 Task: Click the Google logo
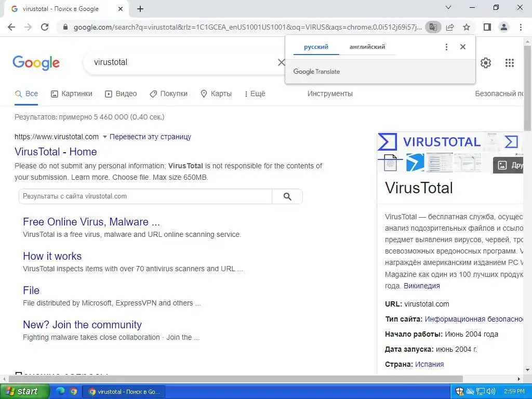(x=36, y=63)
